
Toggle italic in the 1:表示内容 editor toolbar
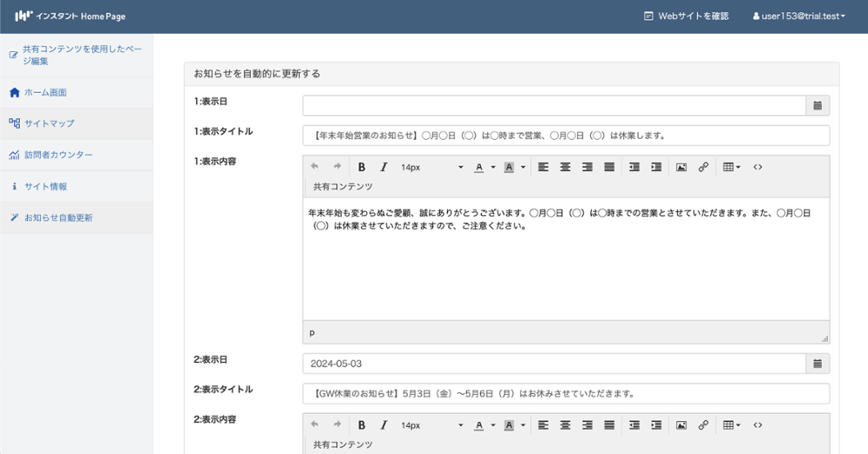pyautogui.click(x=384, y=168)
